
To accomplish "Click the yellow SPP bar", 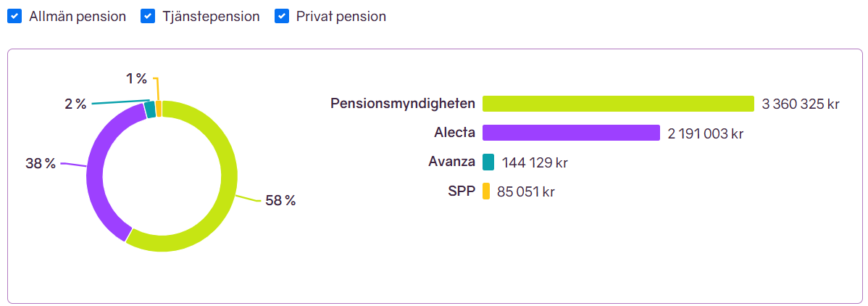I will click(x=486, y=191).
